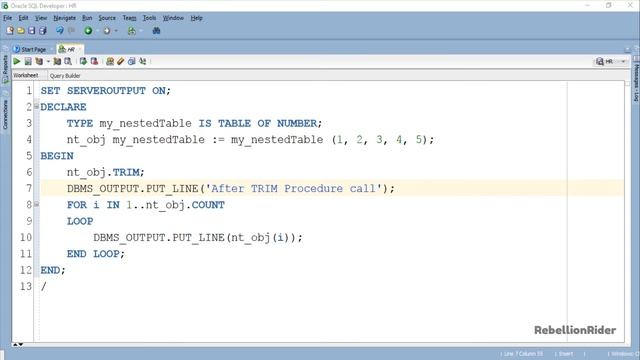Screen dimensions: 640x360
Task: Click the Line Column indicator in status bar
Action: [523, 354]
